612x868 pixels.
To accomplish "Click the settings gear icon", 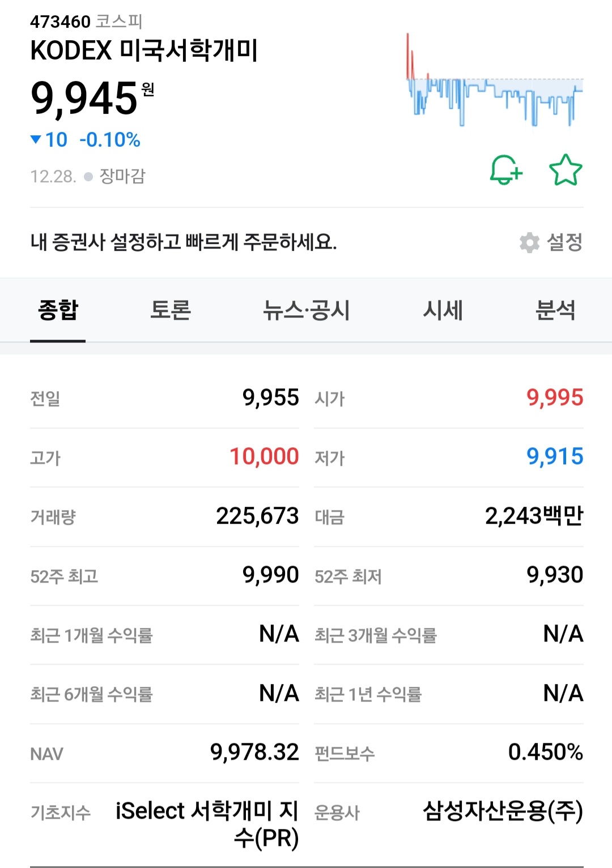I will 529,242.
